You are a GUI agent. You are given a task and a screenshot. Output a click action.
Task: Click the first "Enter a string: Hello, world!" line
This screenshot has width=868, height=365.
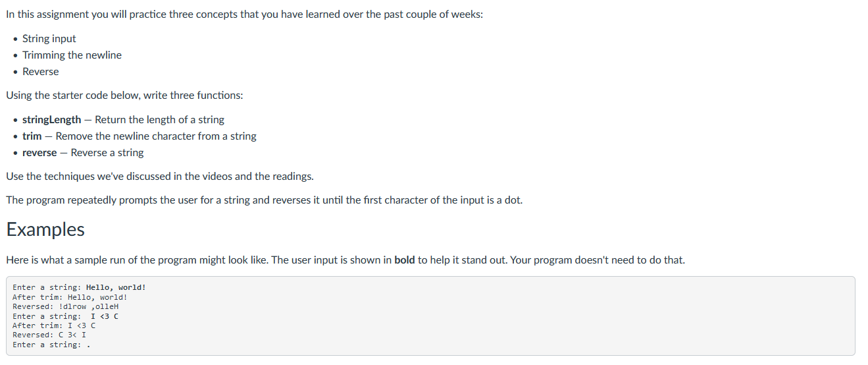coord(79,287)
